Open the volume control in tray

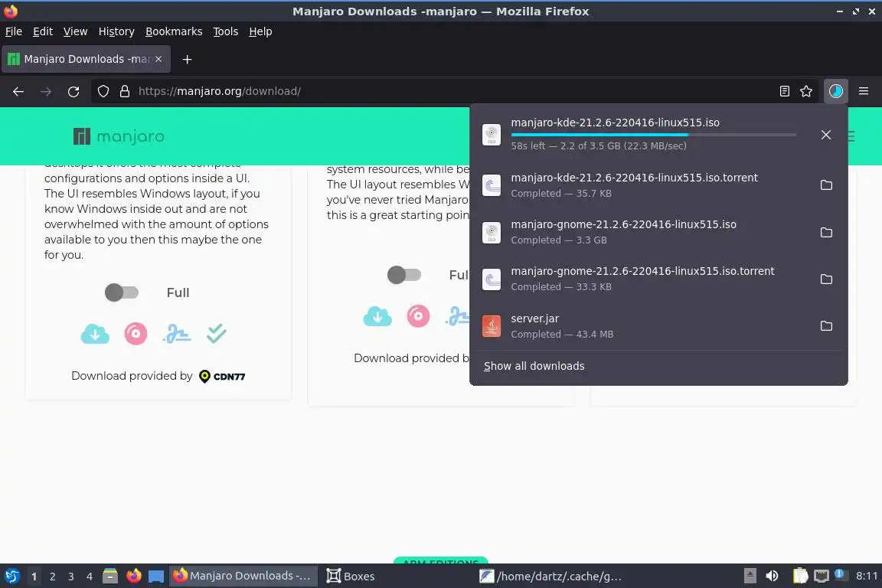pyautogui.click(x=773, y=576)
